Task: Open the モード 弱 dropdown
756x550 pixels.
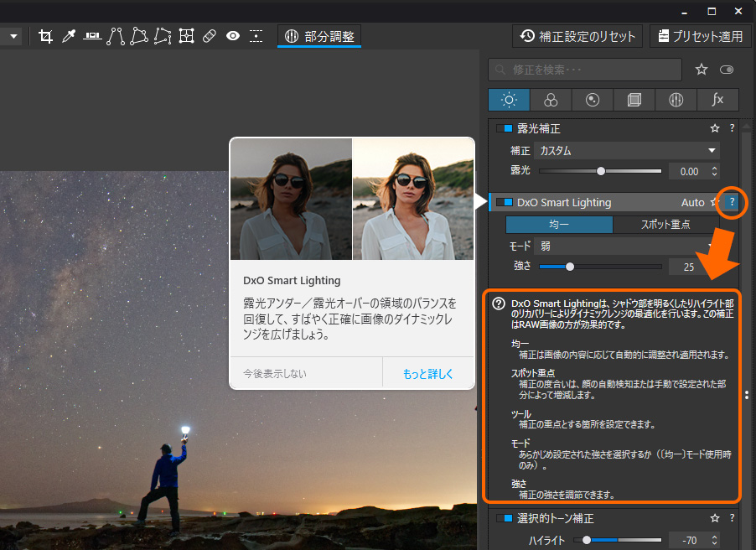Action: click(x=627, y=246)
